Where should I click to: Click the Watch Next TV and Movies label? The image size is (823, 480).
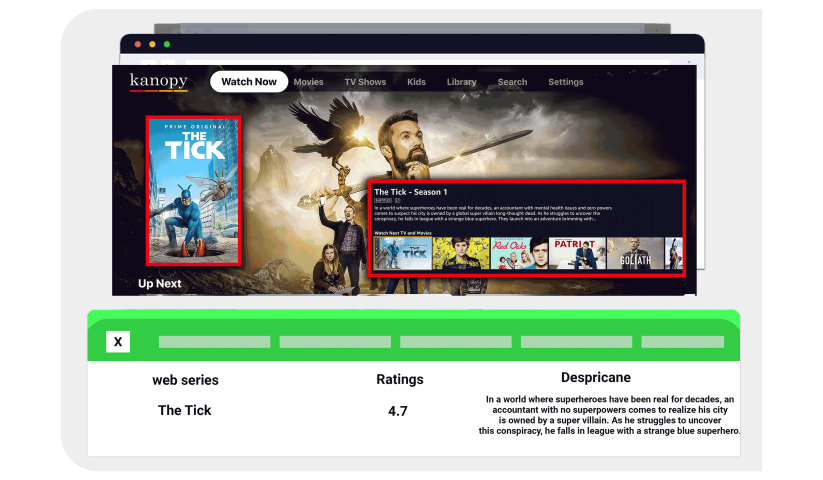pos(403,233)
